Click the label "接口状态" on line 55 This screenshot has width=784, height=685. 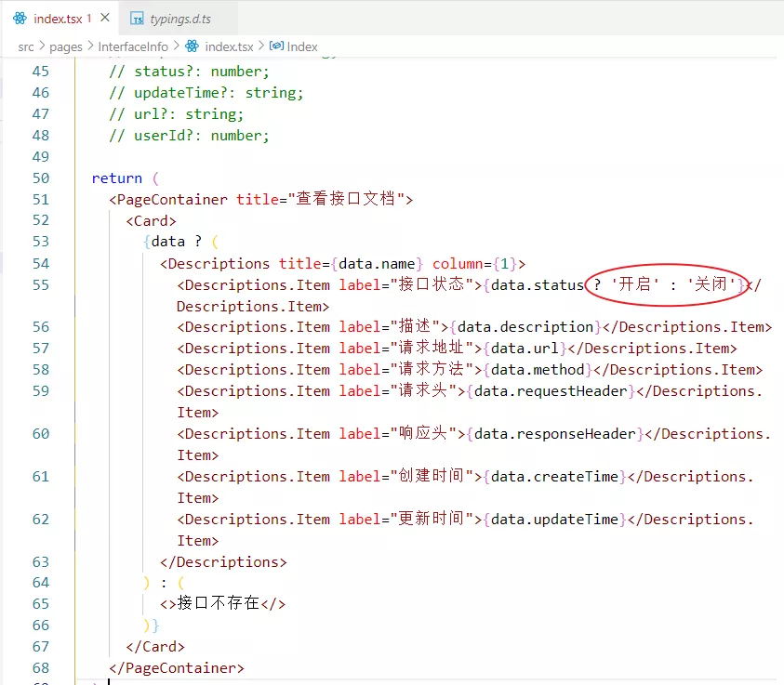pos(432,284)
